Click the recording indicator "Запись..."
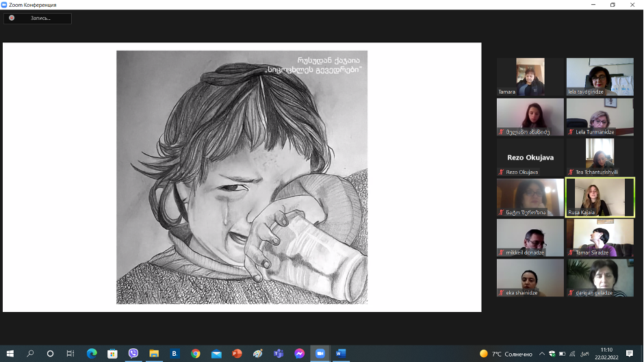The height and width of the screenshot is (362, 644). [x=38, y=18]
